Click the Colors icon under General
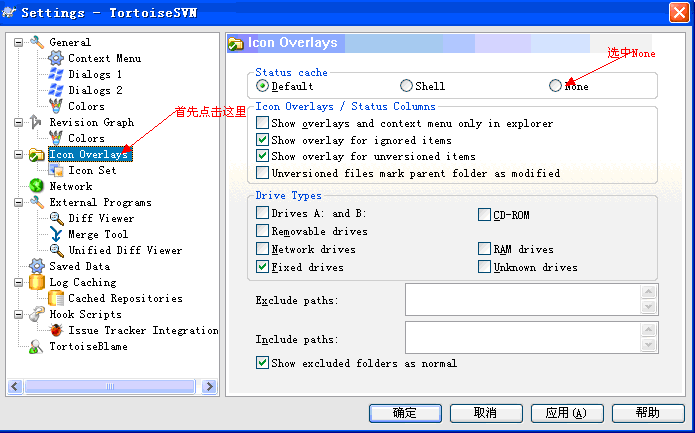695x433 pixels. coord(56,106)
